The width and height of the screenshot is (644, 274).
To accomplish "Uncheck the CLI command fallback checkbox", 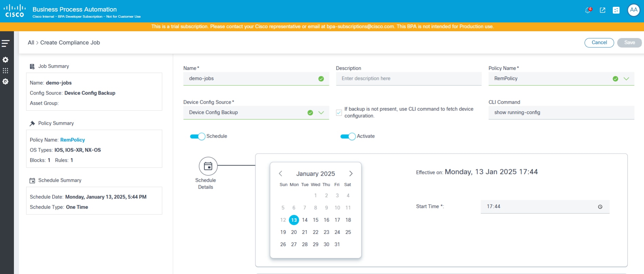I will 339,113.
